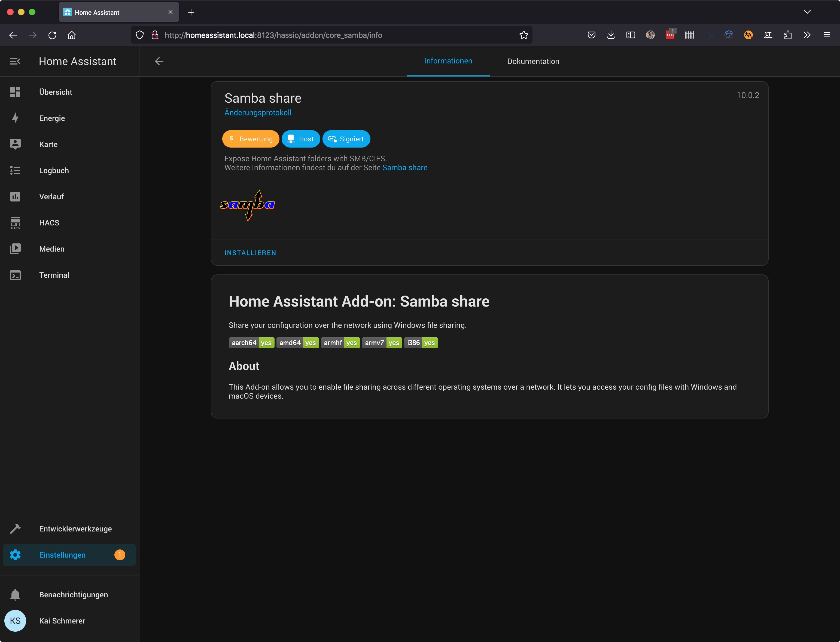
Task: Expand the browser tab list dropdown
Action: pos(807,12)
